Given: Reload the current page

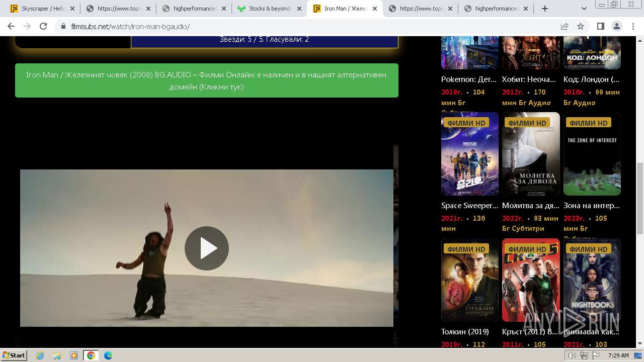Looking at the screenshot, I should (x=43, y=26).
